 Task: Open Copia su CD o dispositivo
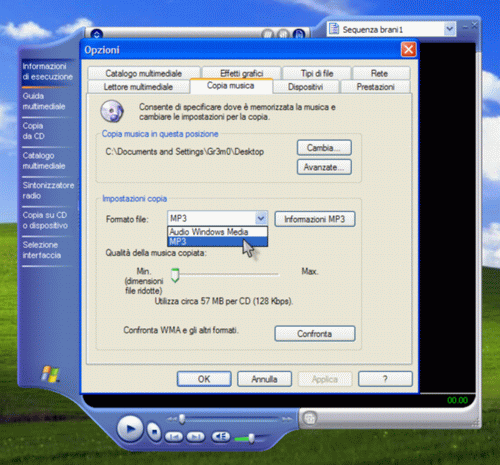pyautogui.click(x=45, y=220)
